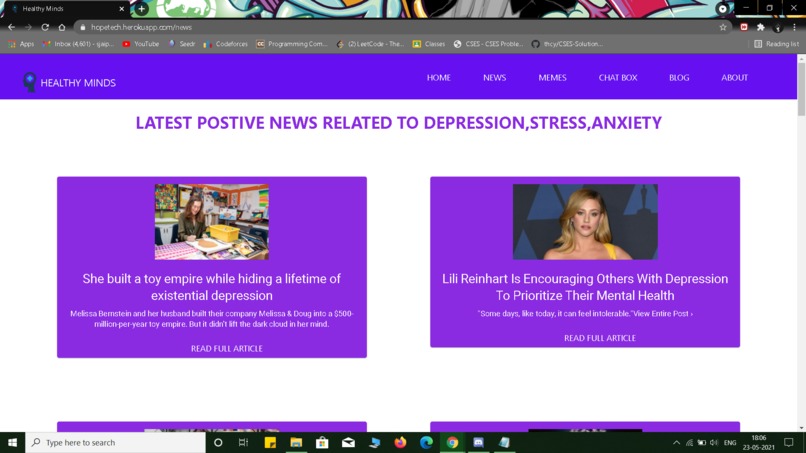Open the Chrome extensions puzzle icon
806x453 pixels.
coord(761,27)
